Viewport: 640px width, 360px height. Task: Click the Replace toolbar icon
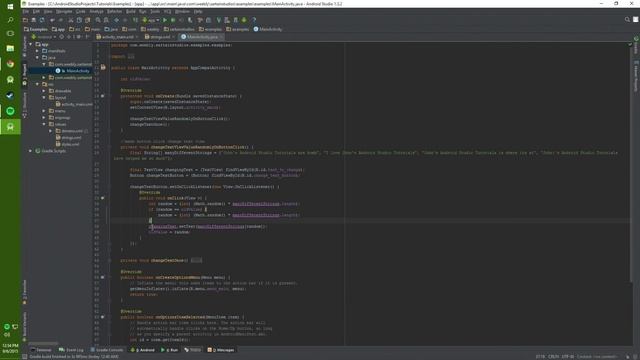(x=106, y=20)
